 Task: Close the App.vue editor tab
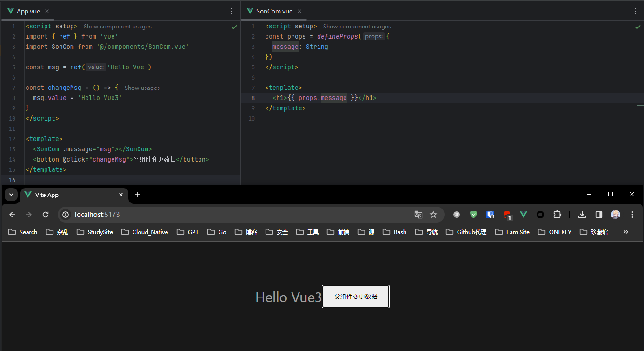[x=47, y=11]
